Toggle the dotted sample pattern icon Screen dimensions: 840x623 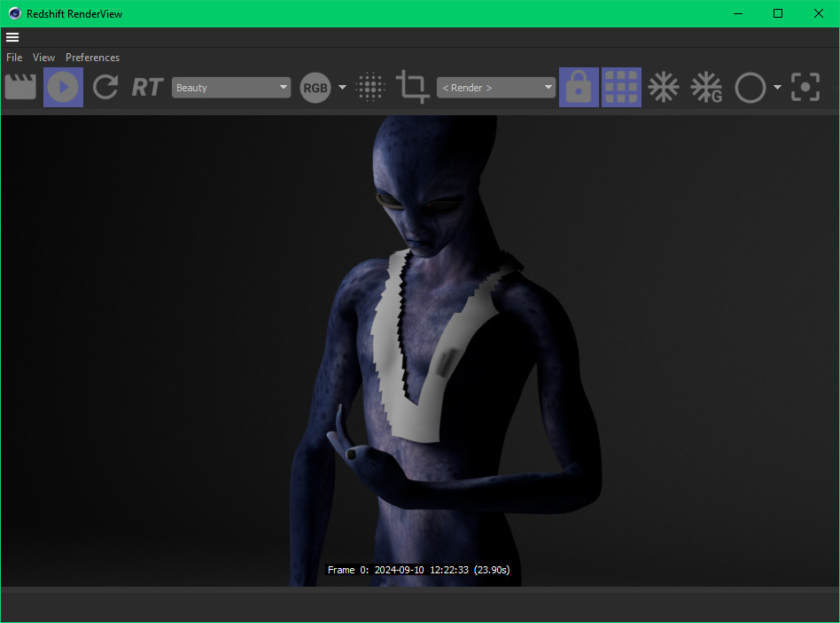[x=370, y=87]
